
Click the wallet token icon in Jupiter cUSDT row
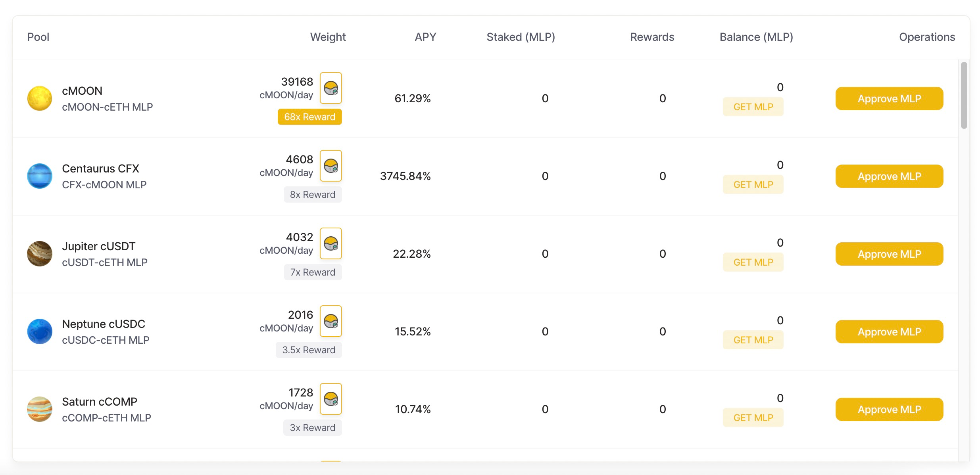click(x=331, y=243)
